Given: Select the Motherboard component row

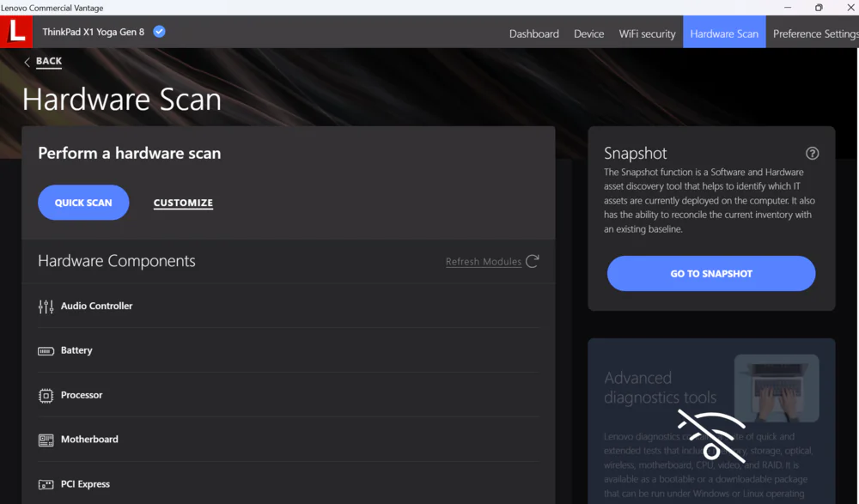Looking at the screenshot, I should (288, 440).
